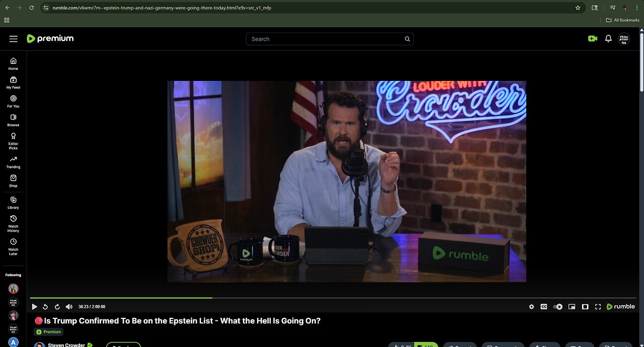Open Google Lens search icon in toolbar

[x=595, y=8]
